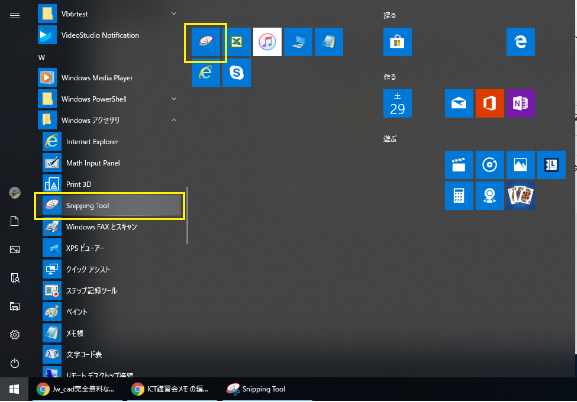The height and width of the screenshot is (402, 577).
Task: Click the network folder icon in the left rail
Action: tap(15, 306)
